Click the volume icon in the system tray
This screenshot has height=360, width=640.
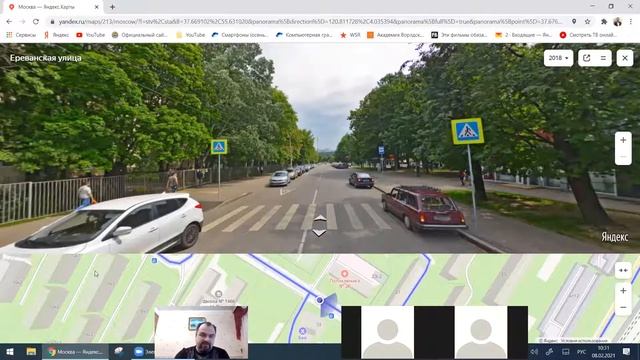[x=534, y=351]
